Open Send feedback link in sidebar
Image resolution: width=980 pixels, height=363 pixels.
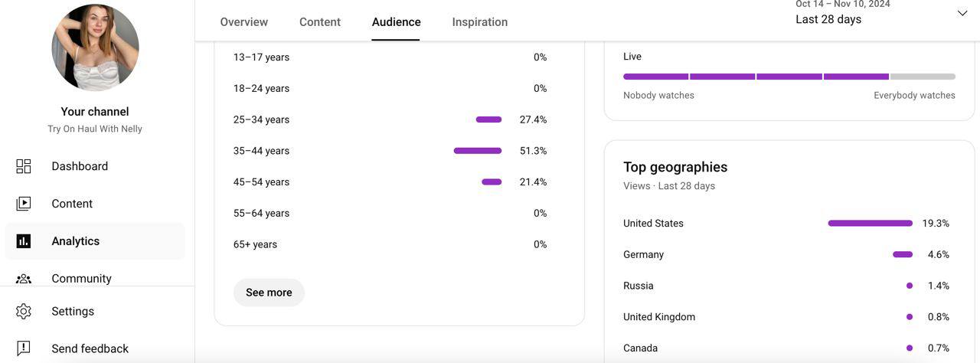coord(90,348)
